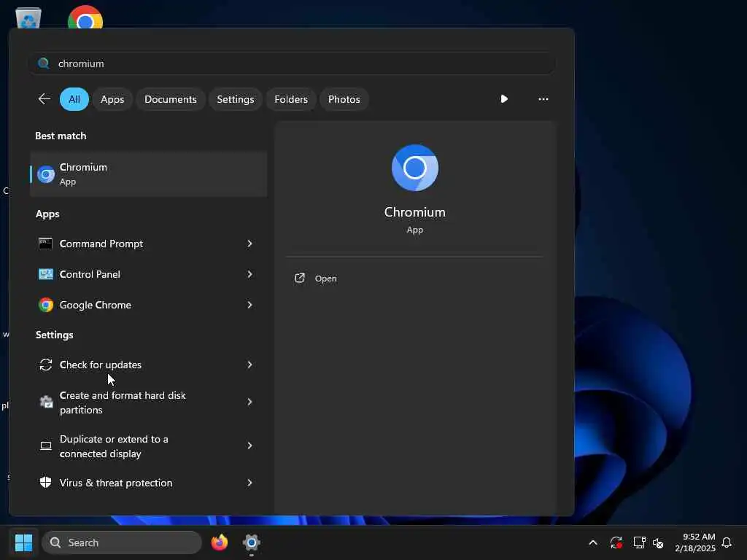Click the muted volume tray icon
The height and width of the screenshot is (560, 747).
tap(658, 542)
